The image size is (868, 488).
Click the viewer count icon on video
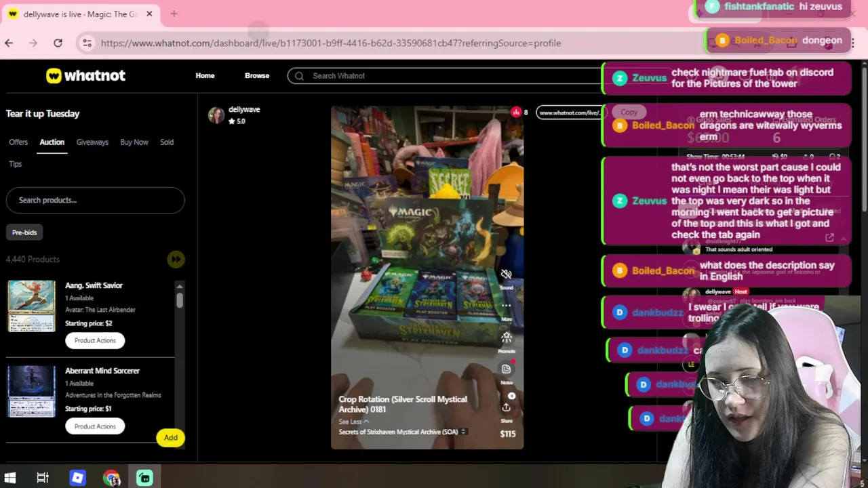click(x=516, y=112)
